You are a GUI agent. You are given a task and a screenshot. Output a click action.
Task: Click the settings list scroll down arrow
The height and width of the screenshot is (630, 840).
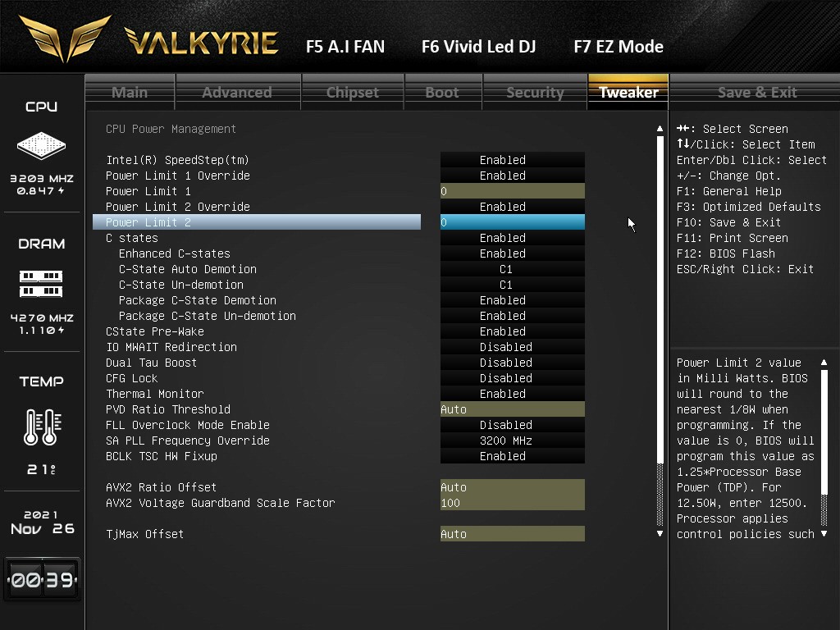(x=660, y=533)
